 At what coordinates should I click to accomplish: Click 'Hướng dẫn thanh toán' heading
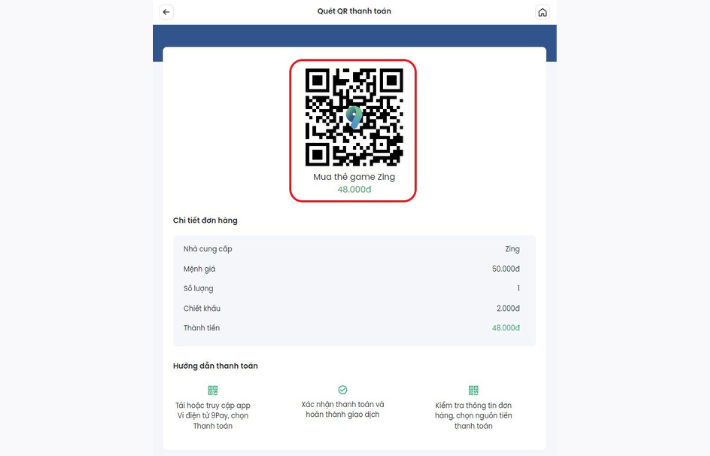coord(216,366)
